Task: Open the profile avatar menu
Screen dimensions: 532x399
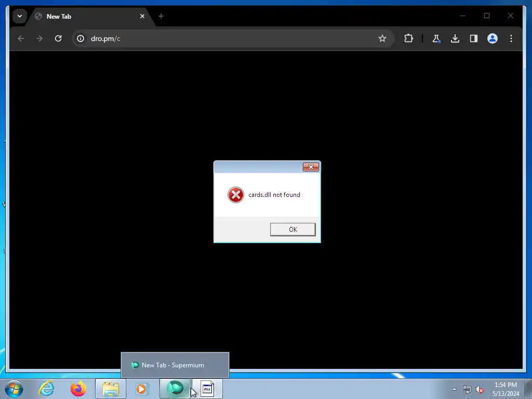Action: (493, 38)
